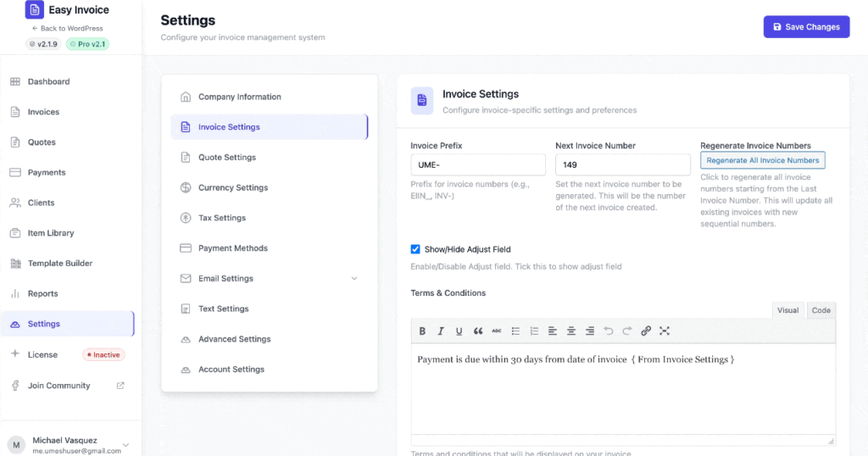
Task: Go to Template Builder in sidebar
Action: [x=60, y=264]
